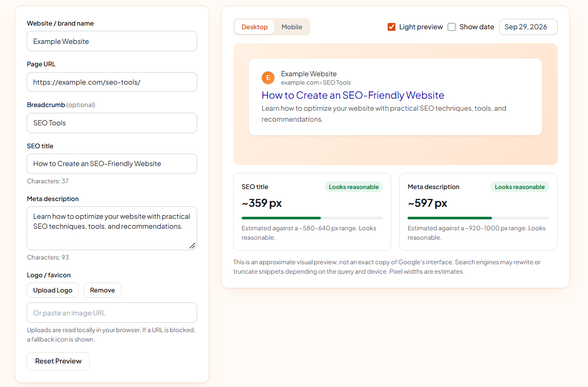Screen dimensions: 588x387
Task: Click the Characters: 93 counter
Action: pos(48,257)
